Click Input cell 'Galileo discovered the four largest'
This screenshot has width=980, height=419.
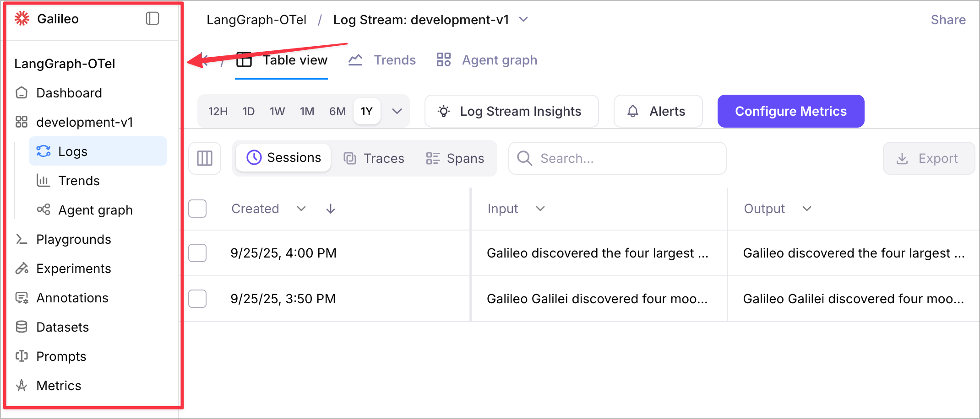(598, 253)
